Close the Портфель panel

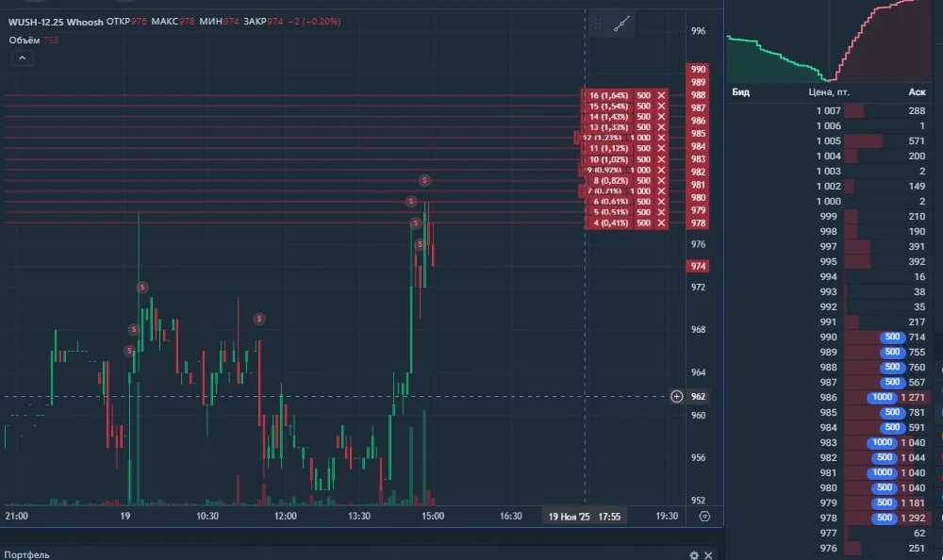pos(708,555)
